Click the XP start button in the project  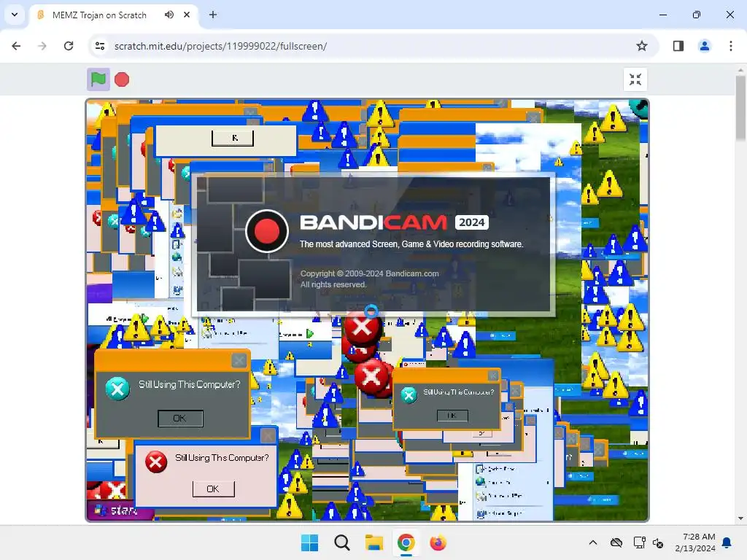[x=120, y=510]
